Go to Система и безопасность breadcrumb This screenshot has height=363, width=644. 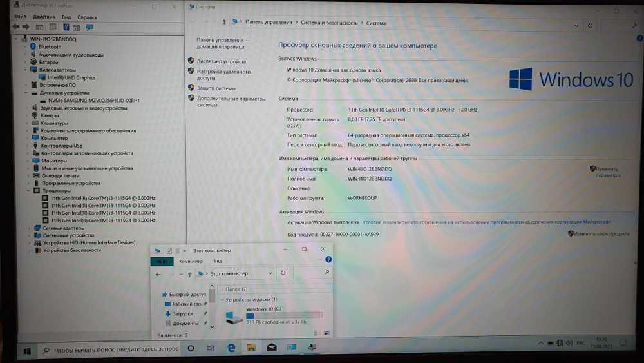click(329, 23)
